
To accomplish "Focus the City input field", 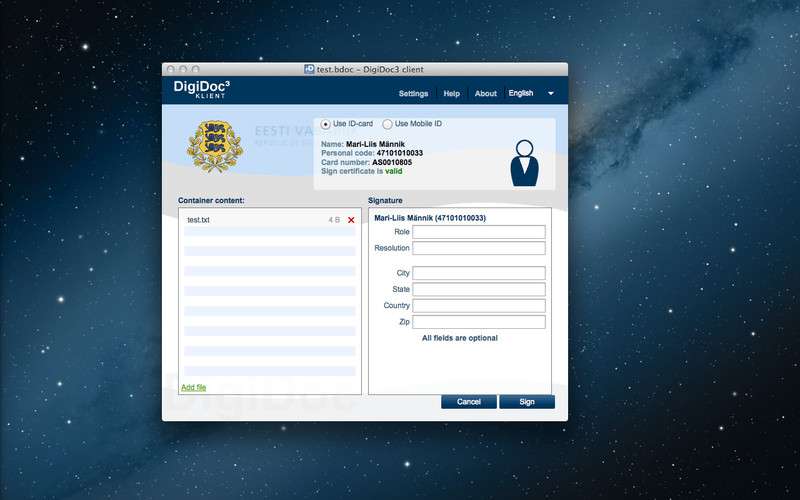I will (479, 273).
